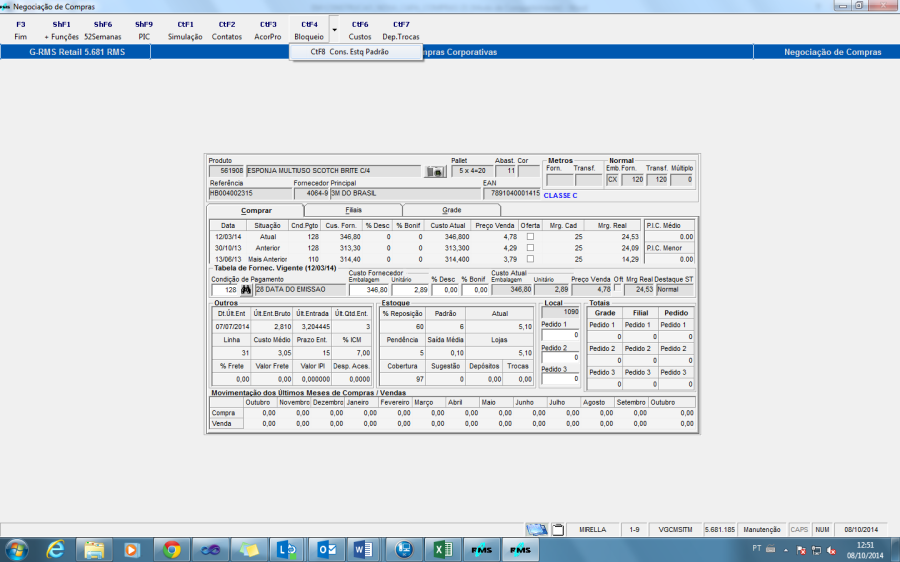Click the Action Center flag tray icon
The image size is (900, 562).
click(x=801, y=550)
